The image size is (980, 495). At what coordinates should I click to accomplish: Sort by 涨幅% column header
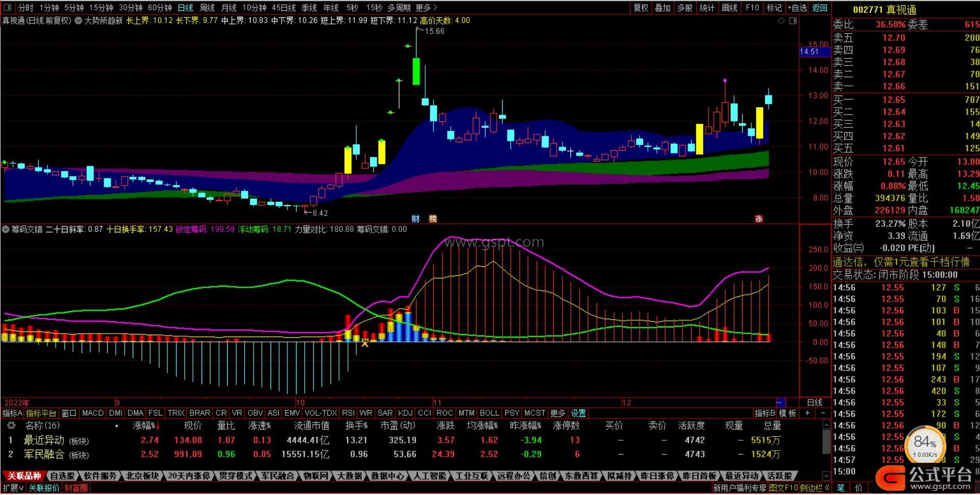[146, 425]
